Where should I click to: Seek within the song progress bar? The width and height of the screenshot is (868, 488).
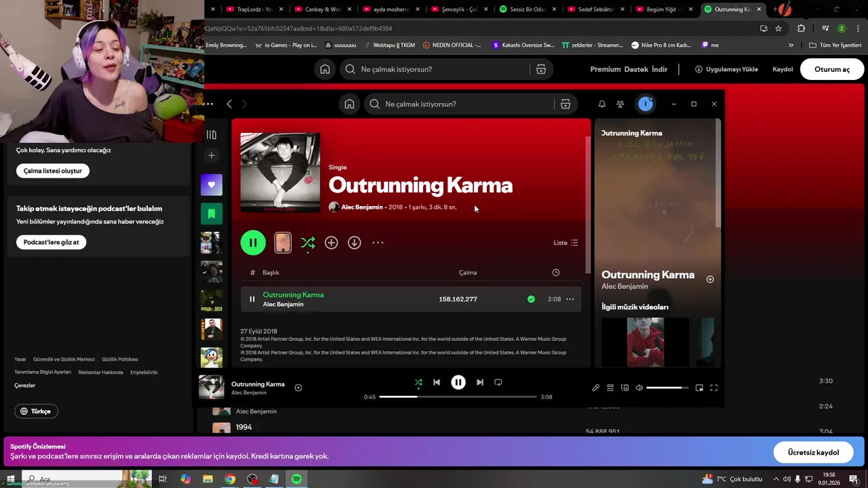[458, 396]
